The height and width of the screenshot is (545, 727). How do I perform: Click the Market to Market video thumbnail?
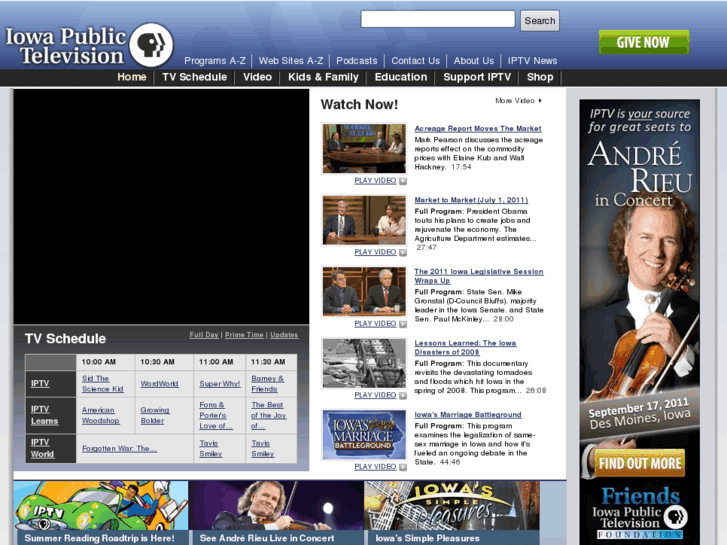[x=364, y=220]
